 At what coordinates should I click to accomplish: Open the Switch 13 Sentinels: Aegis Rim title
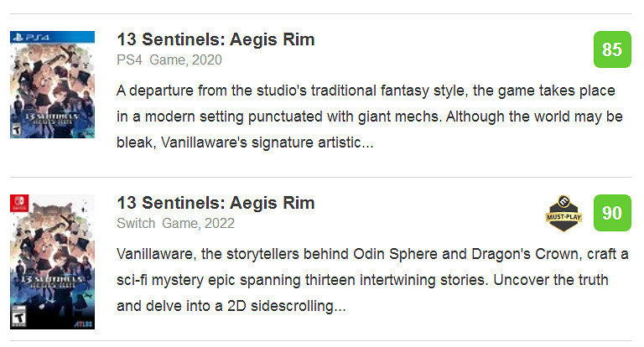(216, 203)
